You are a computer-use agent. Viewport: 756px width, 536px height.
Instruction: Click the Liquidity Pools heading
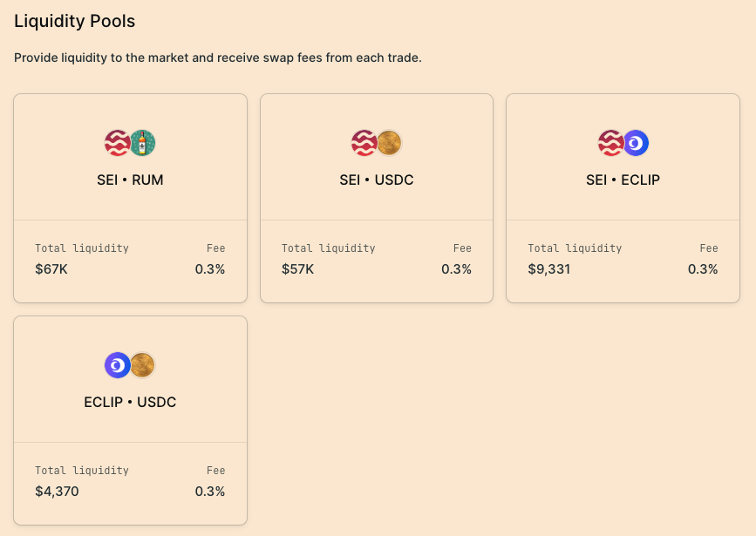coord(74,21)
